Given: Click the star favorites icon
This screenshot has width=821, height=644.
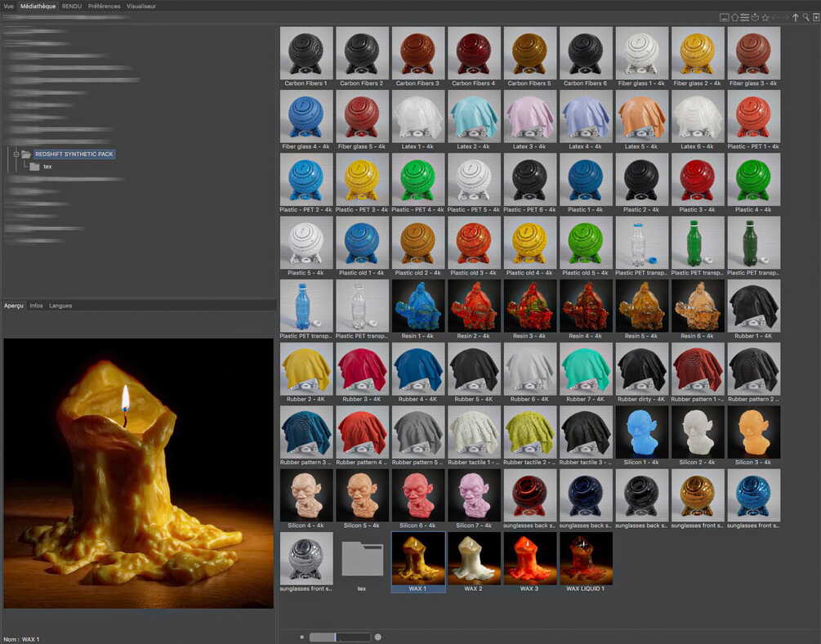Looking at the screenshot, I should pyautogui.click(x=765, y=17).
